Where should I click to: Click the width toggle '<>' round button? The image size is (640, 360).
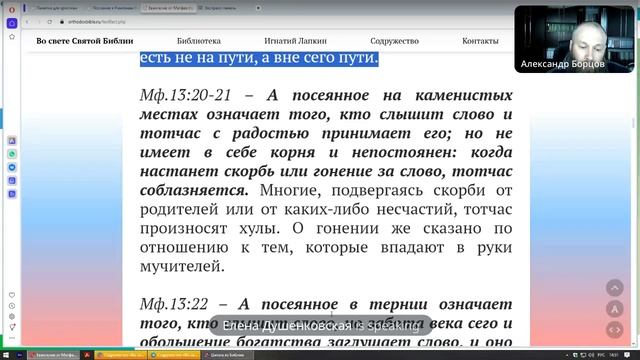coord(614,330)
